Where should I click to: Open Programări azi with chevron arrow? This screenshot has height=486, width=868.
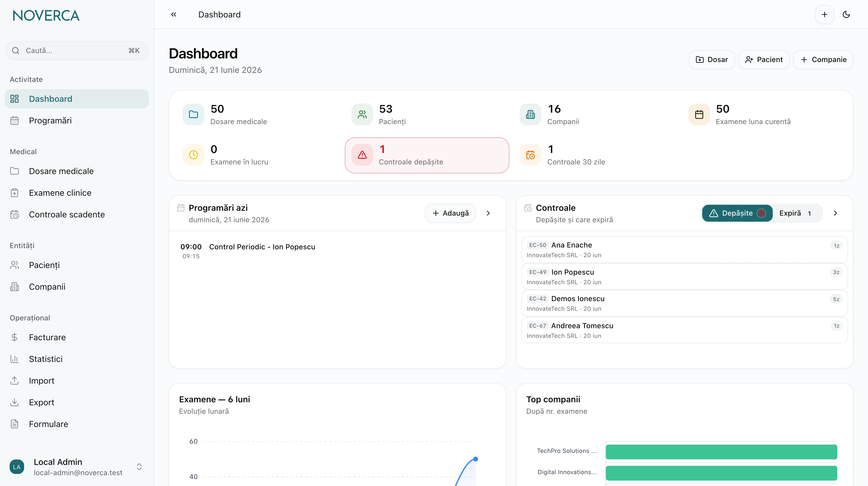(488, 213)
